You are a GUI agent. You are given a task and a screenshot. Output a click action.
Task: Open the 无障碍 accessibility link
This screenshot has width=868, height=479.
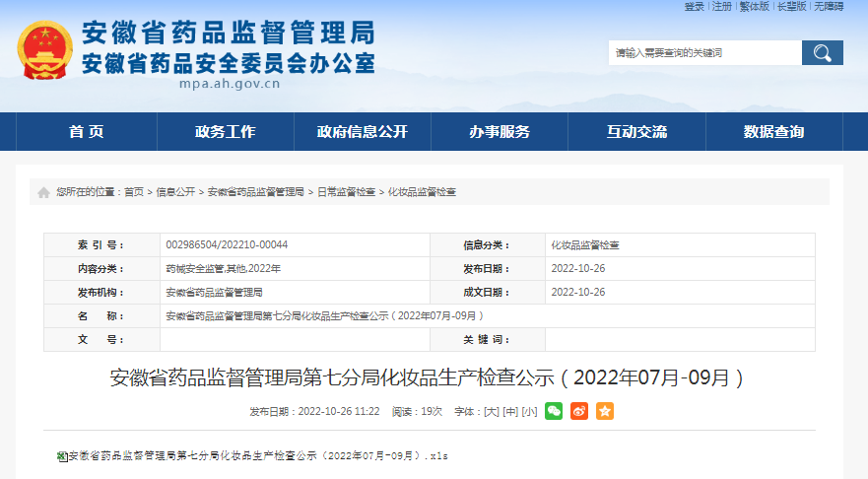coord(829,6)
